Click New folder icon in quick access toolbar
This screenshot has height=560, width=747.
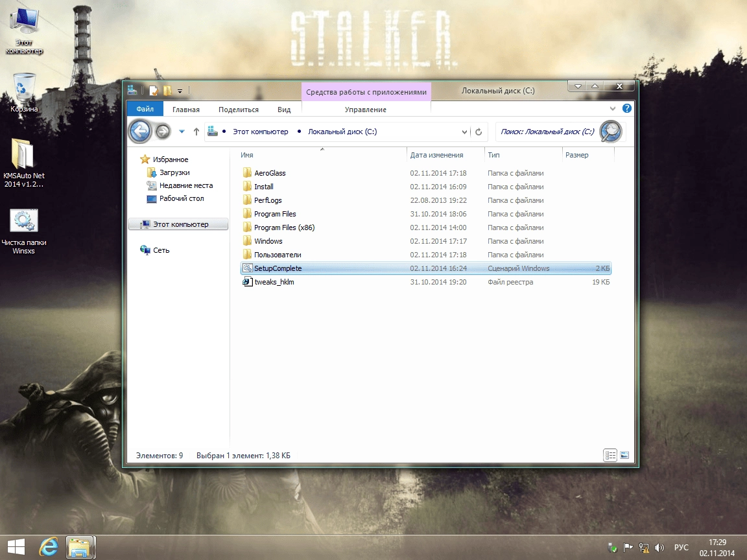[x=167, y=91]
